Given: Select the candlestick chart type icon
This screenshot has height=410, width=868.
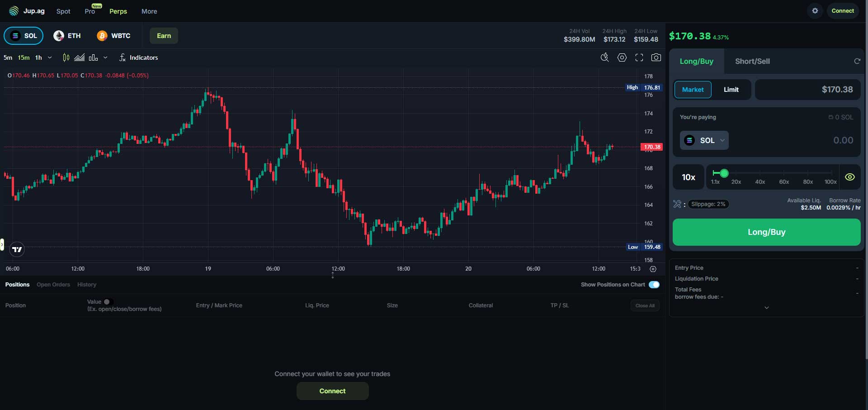Looking at the screenshot, I should pyautogui.click(x=66, y=57).
